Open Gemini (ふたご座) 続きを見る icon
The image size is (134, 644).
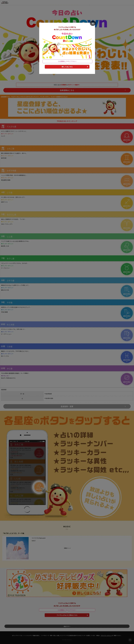[x=127, y=159]
